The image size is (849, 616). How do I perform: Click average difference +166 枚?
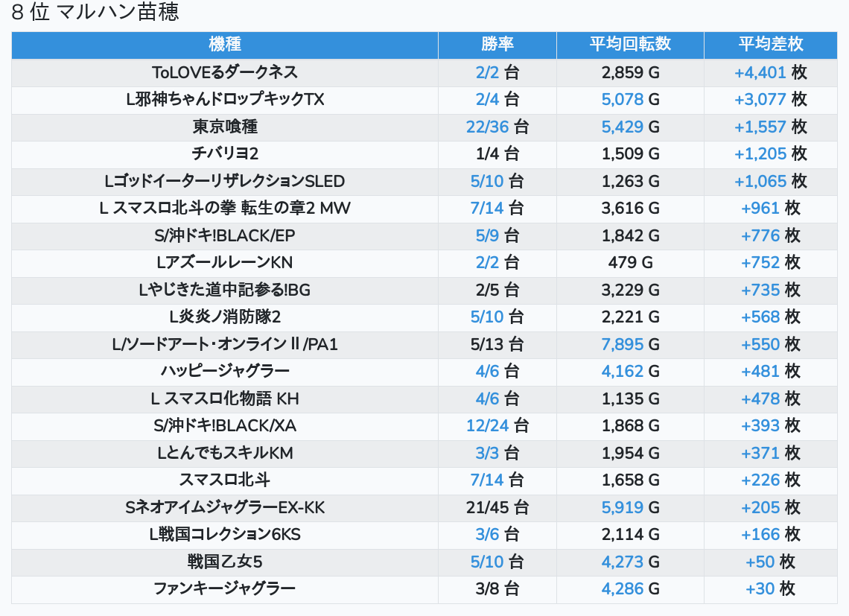(x=771, y=535)
